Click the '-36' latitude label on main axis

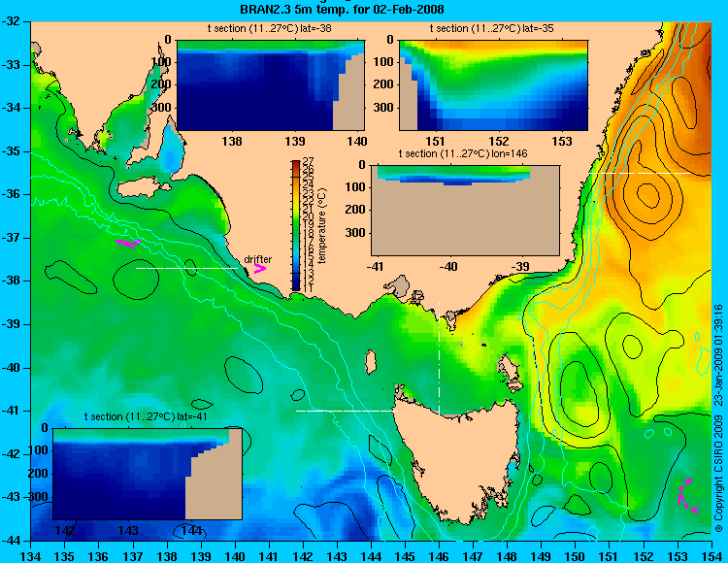pyautogui.click(x=13, y=194)
